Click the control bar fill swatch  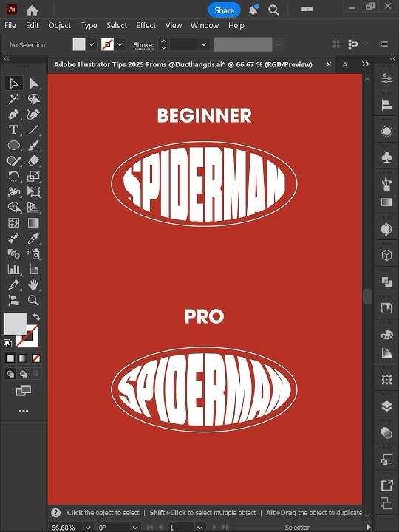point(79,44)
